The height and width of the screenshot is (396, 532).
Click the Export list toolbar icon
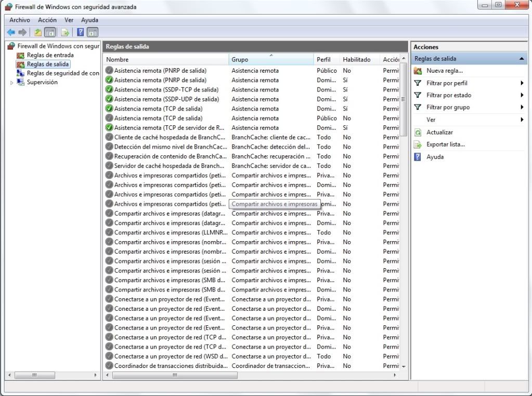pyautogui.click(x=65, y=32)
